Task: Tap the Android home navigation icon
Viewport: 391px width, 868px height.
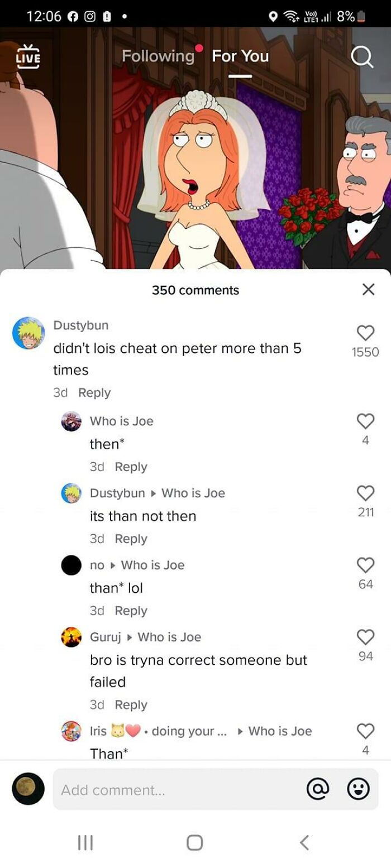Action: (x=194, y=842)
